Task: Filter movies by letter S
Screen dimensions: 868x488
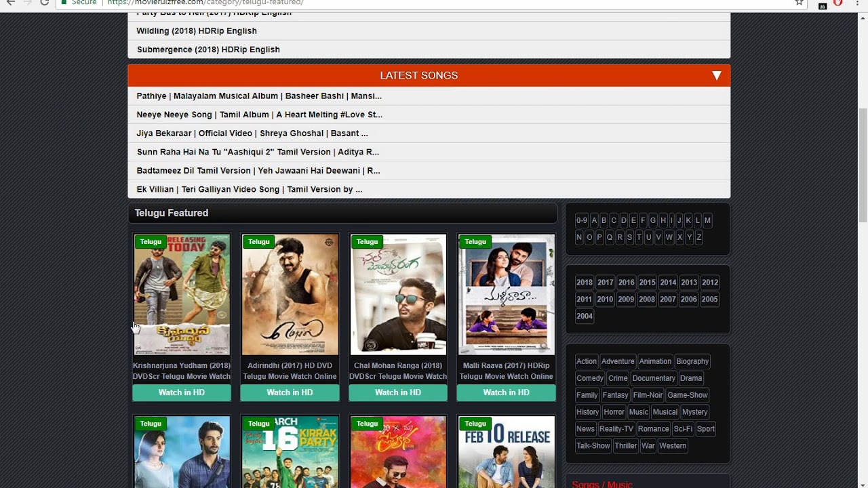Action: (629, 238)
